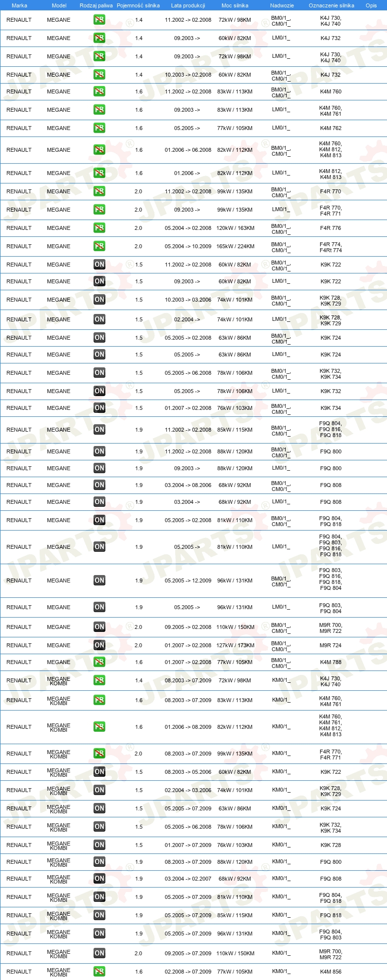Viewport: 387px width, 980px height.
Task: Click the ON icon in the Kombi 76kW / 103KM row
Action: click(99, 845)
